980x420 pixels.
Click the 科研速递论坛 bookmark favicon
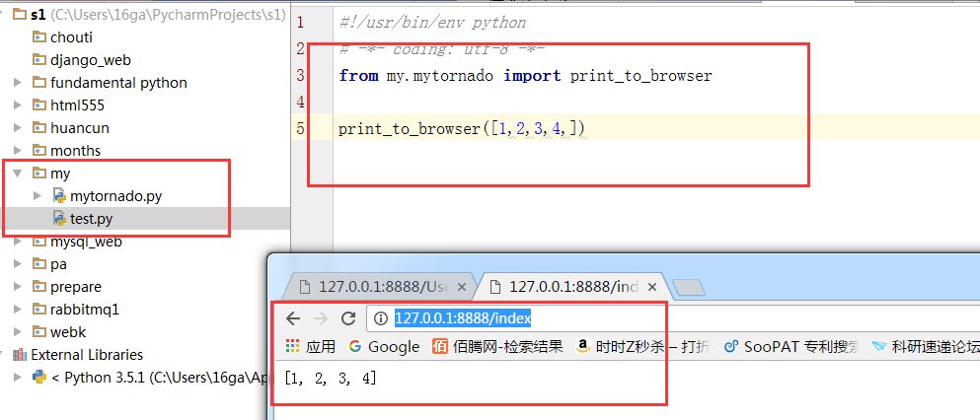(x=879, y=346)
